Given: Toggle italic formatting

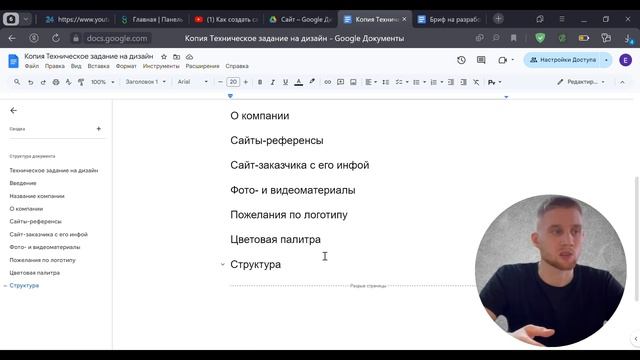Looking at the screenshot, I should (x=273, y=82).
